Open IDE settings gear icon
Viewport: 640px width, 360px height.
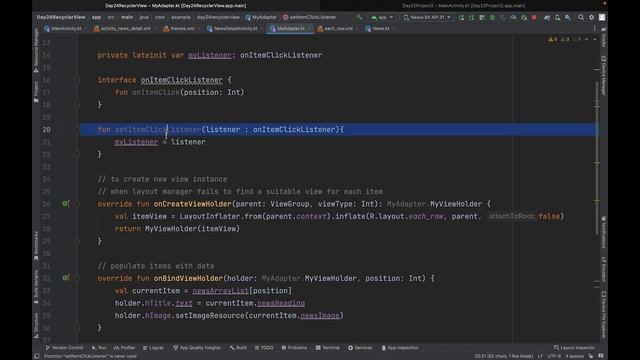click(x=591, y=18)
